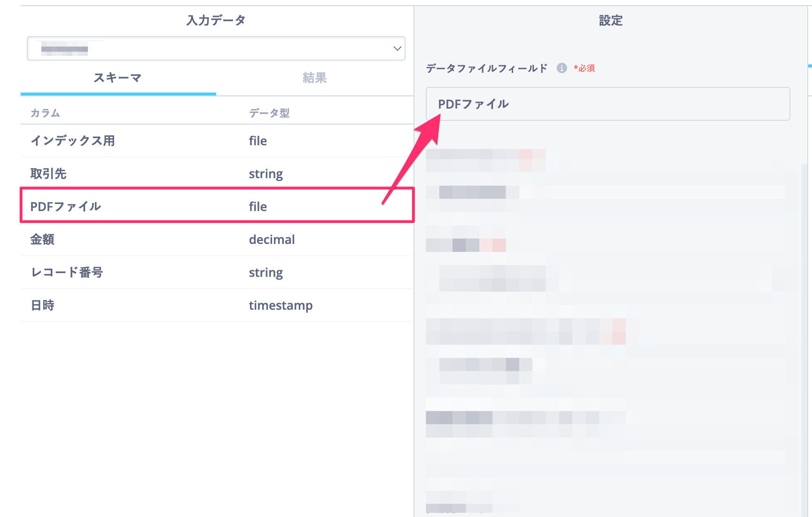Click the decimal data type cell
The height and width of the screenshot is (517, 812).
(x=272, y=239)
